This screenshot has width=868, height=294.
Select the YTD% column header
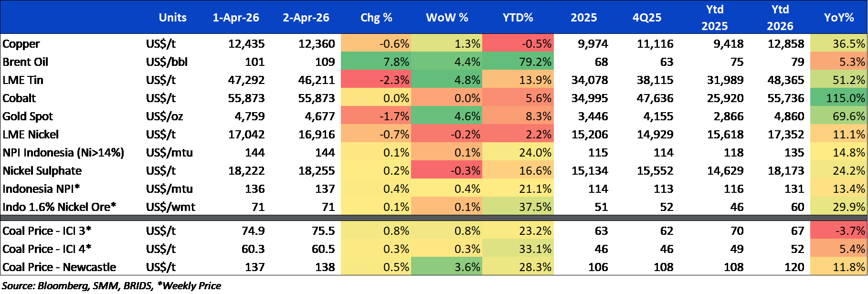point(518,18)
